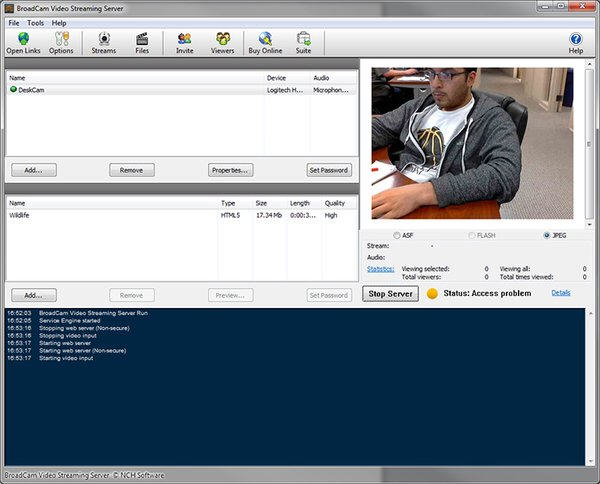This screenshot has width=600, height=484.
Task: Select the JPEG format radio button
Action: (x=547, y=235)
